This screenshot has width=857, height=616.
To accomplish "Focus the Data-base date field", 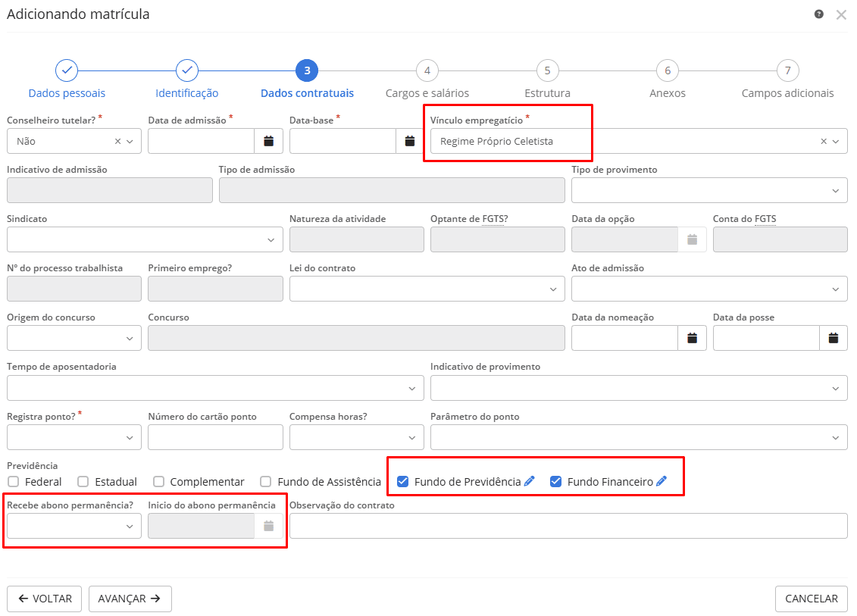I will tap(342, 141).
